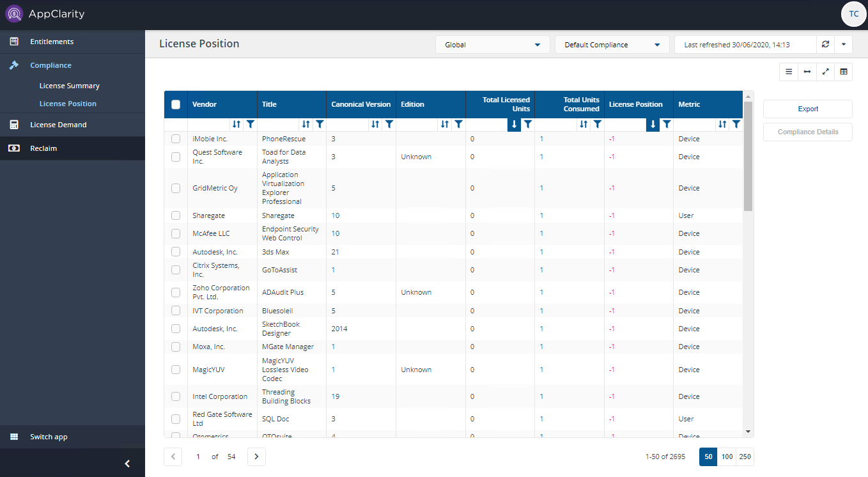
Task: Go to the previous page of results
Action: pyautogui.click(x=173, y=457)
